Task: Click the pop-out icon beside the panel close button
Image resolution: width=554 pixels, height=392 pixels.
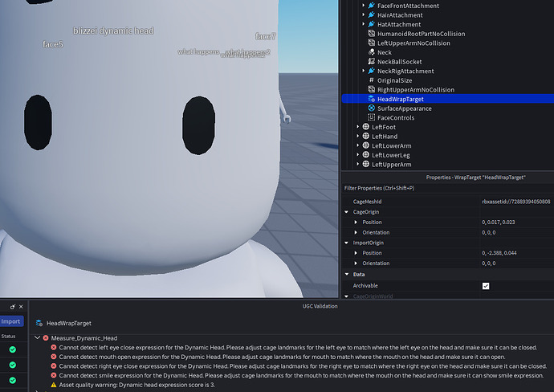Action: 12,307
